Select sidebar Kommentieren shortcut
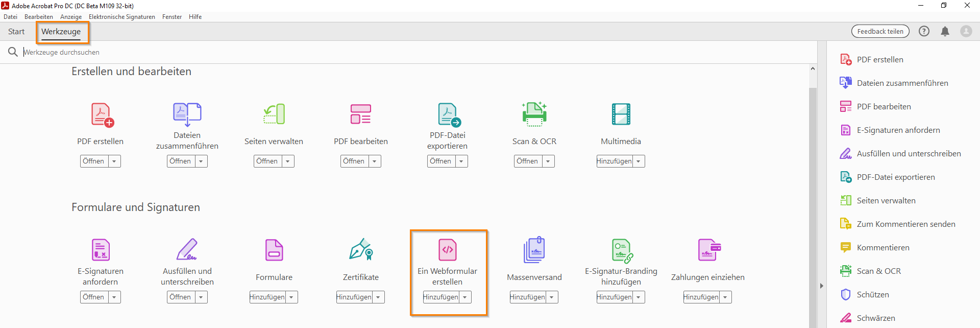Screen dimensions: 980x328 pos(875,247)
